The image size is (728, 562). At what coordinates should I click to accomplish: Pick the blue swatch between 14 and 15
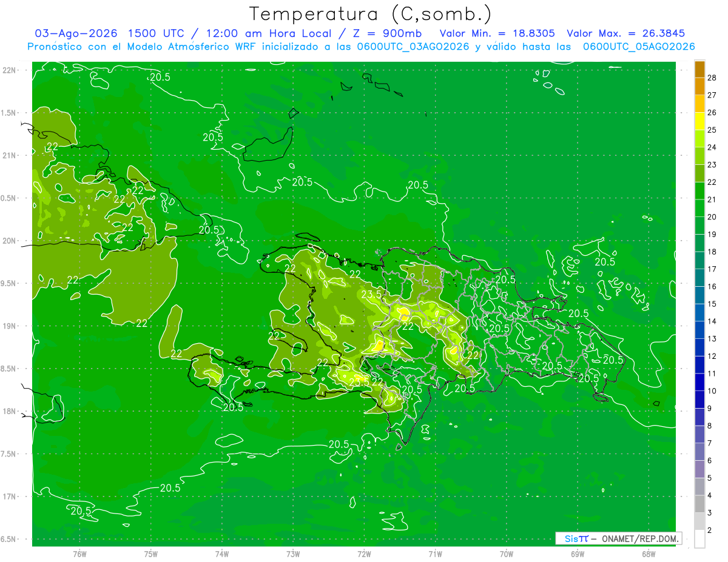coord(699,312)
